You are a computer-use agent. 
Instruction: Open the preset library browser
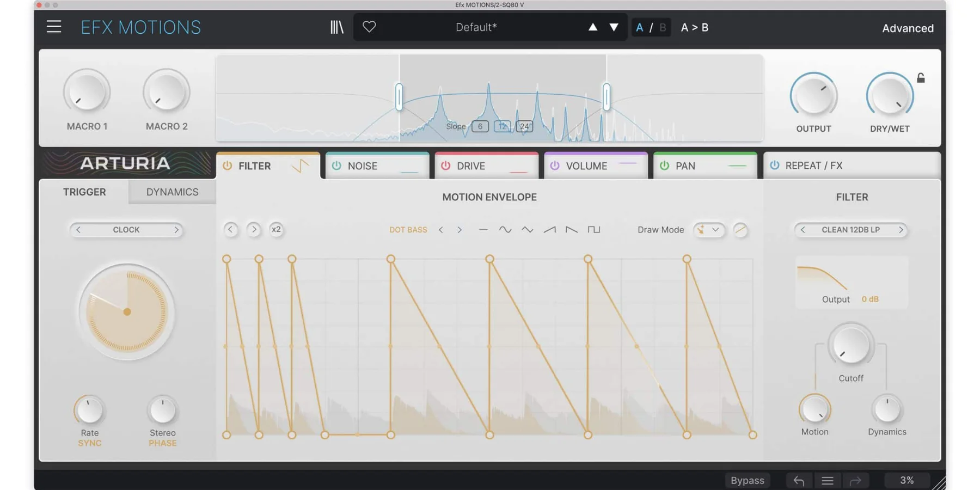[336, 27]
